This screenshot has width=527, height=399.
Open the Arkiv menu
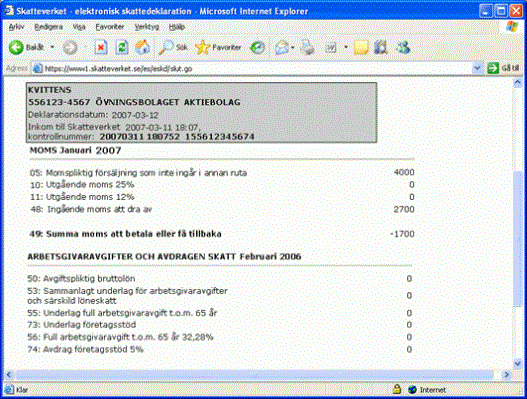click(16, 27)
